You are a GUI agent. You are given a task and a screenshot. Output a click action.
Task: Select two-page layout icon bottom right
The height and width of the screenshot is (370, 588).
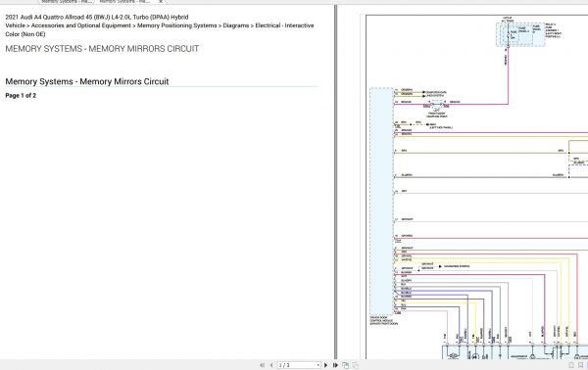click(x=580, y=365)
